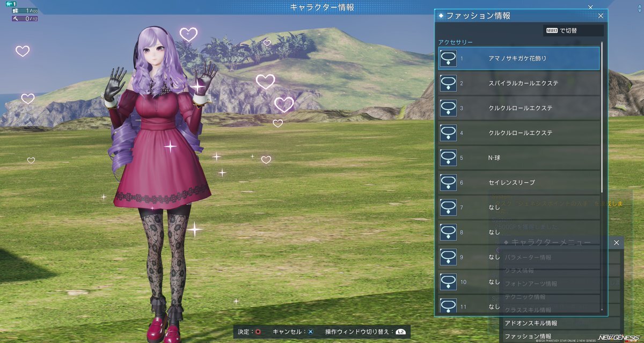Click the accessory icon in slot 1
Screen dimensions: 644x343
point(448,59)
